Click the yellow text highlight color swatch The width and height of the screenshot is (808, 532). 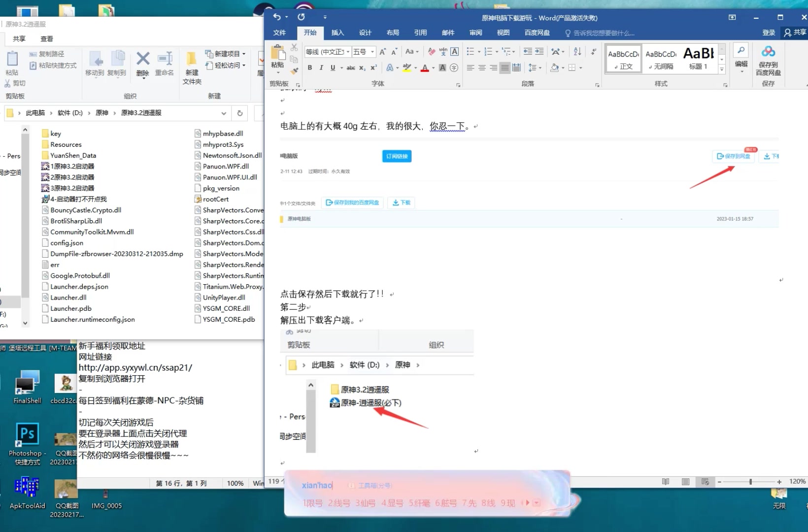click(407, 67)
